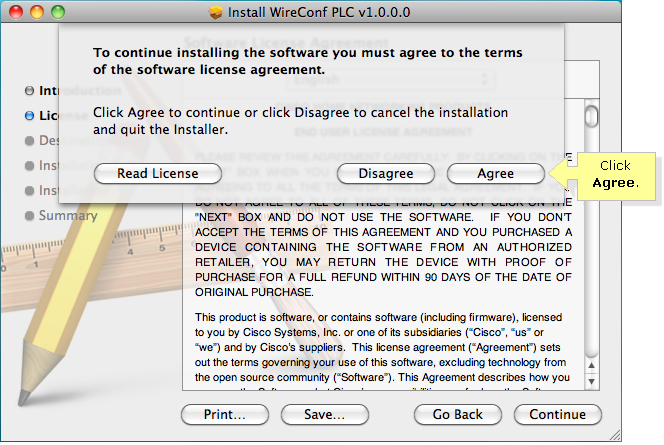Select the Introduction step bullet
The image size is (664, 445).
coord(29,91)
